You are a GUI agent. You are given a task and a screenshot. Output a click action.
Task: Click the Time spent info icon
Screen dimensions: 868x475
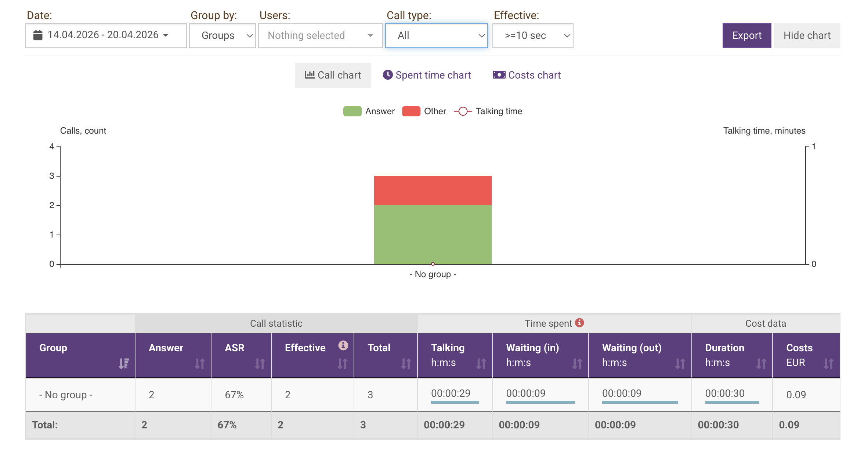(579, 322)
